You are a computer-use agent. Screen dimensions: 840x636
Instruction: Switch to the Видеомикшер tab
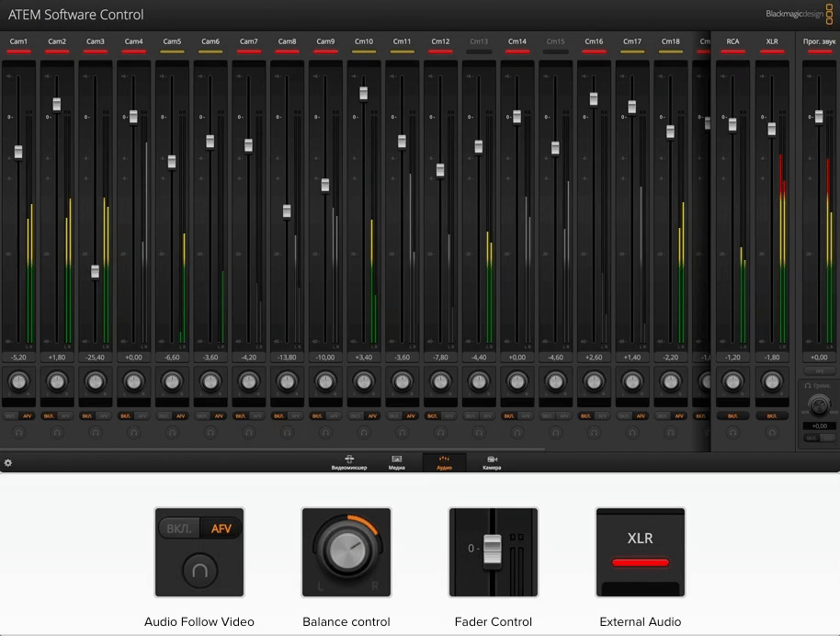coord(349,462)
